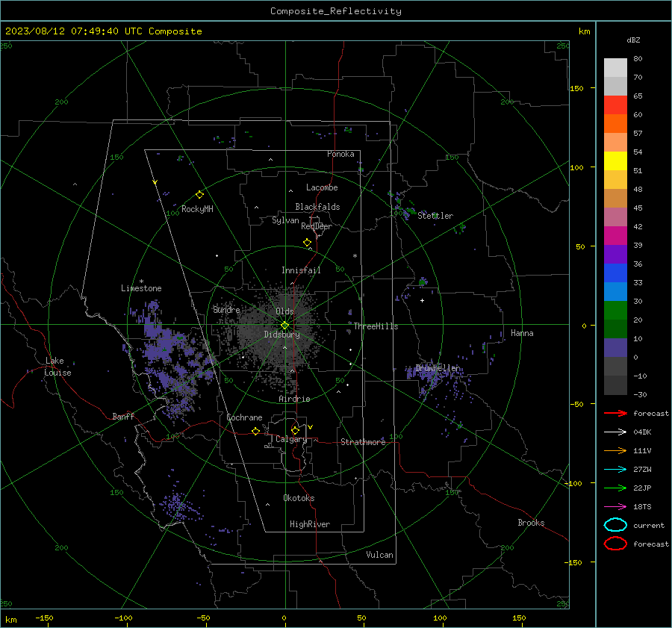Click the red forecast arrow in legend
This screenshot has height=628, width=672.
click(x=615, y=413)
